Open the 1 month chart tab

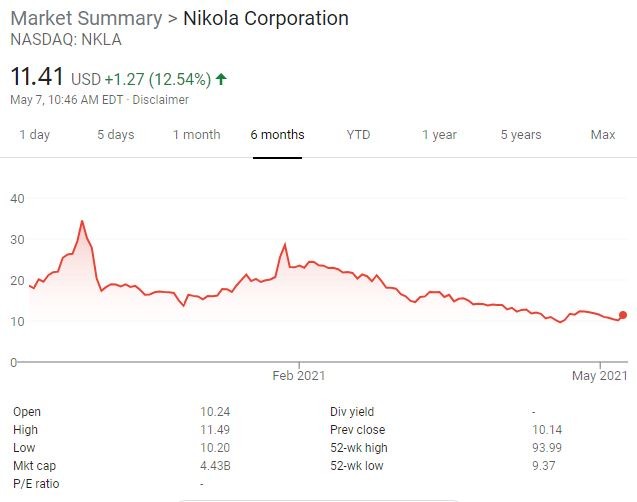click(196, 135)
